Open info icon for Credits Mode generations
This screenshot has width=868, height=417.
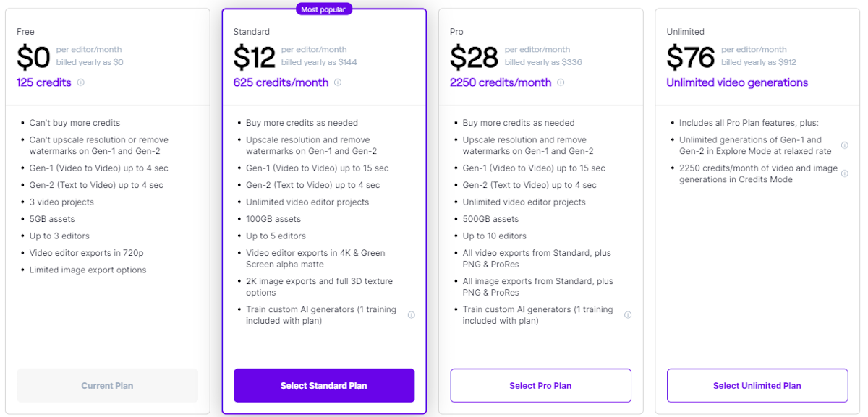[x=844, y=173]
